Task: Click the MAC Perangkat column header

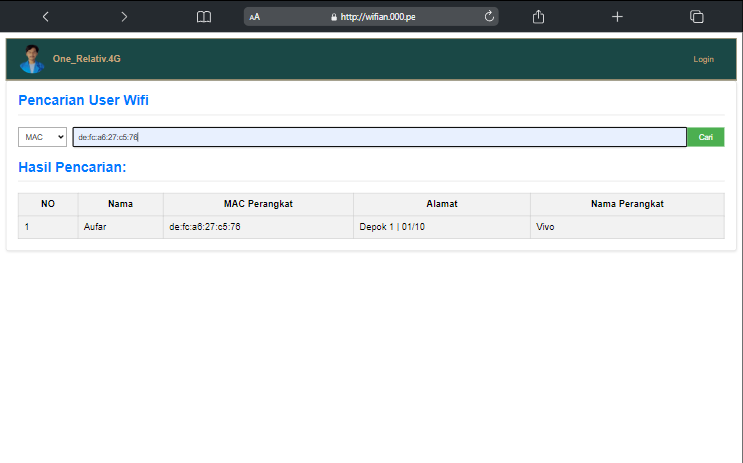Action: click(258, 204)
